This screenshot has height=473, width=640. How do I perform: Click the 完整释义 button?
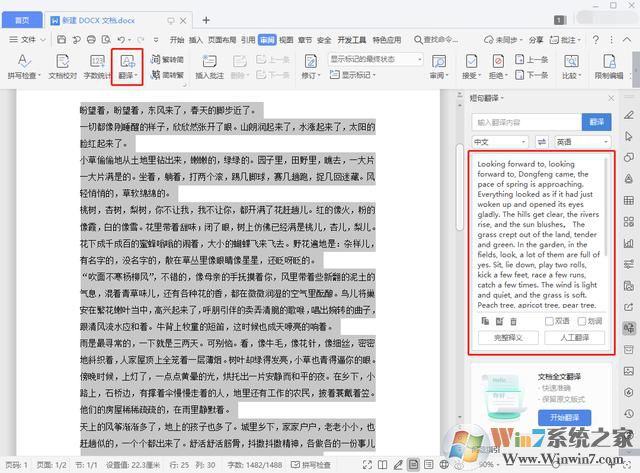click(x=507, y=338)
